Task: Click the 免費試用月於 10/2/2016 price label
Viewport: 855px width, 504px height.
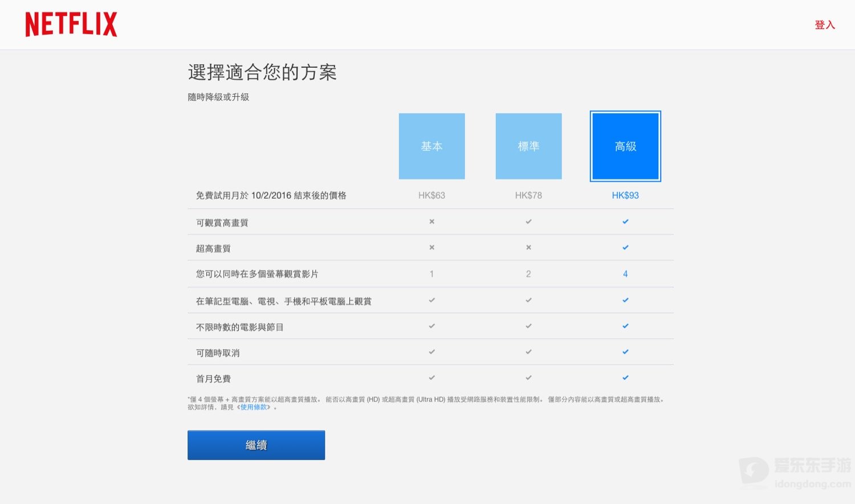Action: 271,195
